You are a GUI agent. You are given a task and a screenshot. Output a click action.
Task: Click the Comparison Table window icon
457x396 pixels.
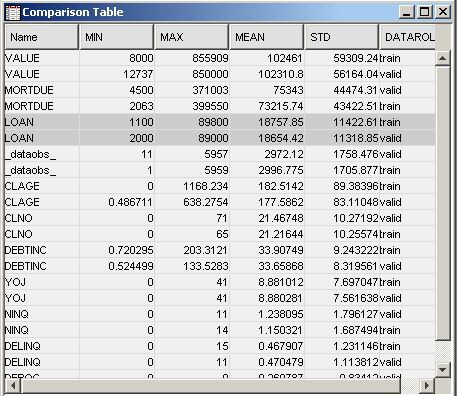coord(13,13)
